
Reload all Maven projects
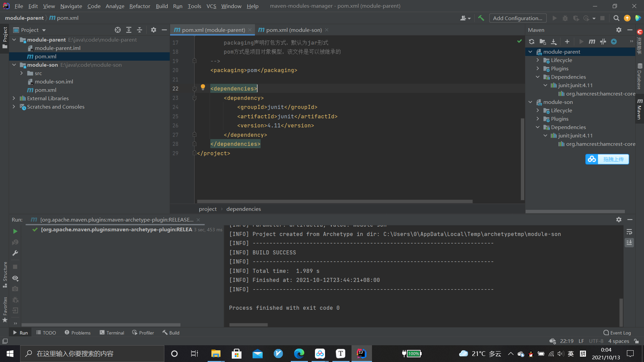click(532, 42)
